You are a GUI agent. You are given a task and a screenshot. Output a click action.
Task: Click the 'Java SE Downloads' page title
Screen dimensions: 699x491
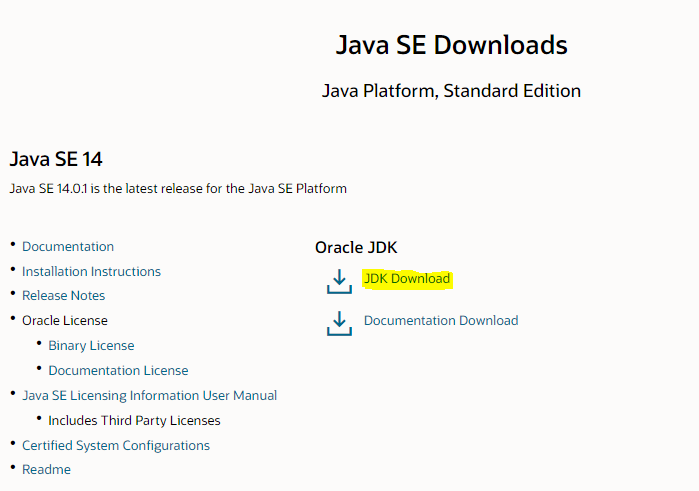coord(452,45)
